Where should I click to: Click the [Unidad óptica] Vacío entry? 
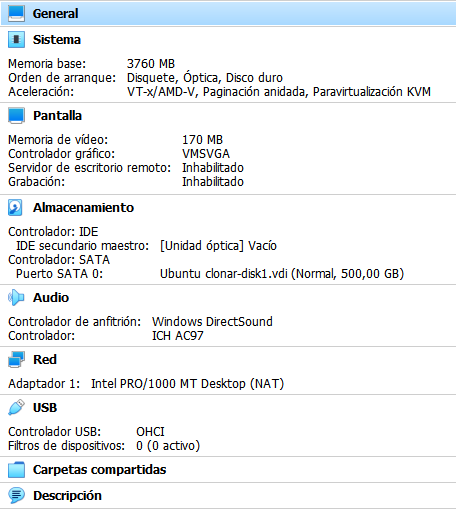click(x=218, y=246)
